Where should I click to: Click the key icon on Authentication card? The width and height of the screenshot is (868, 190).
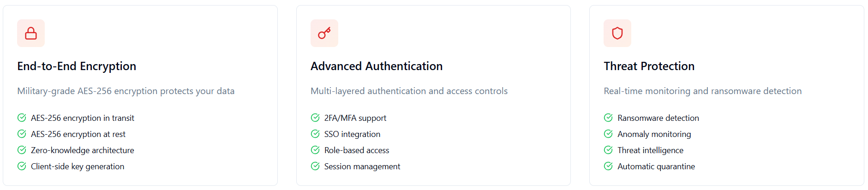pos(324,33)
